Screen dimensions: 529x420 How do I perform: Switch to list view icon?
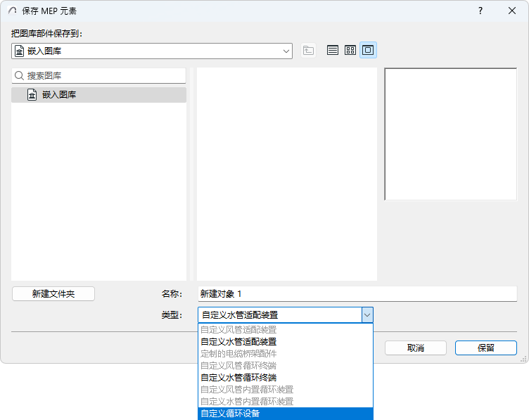[332, 51]
